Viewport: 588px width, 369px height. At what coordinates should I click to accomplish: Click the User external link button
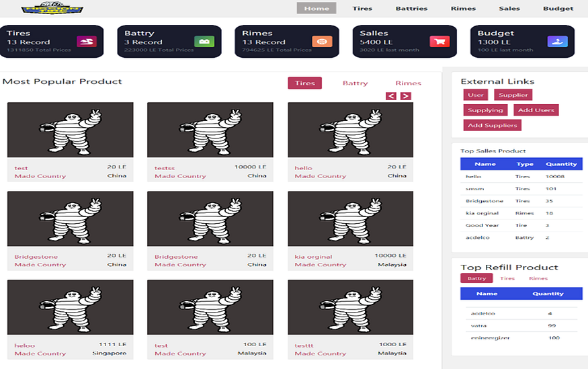pos(476,95)
